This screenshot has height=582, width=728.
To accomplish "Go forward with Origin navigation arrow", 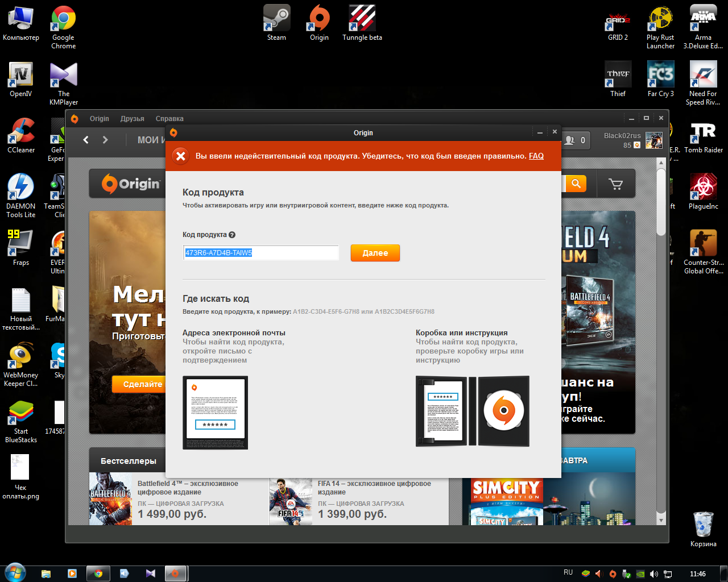I will [x=105, y=140].
